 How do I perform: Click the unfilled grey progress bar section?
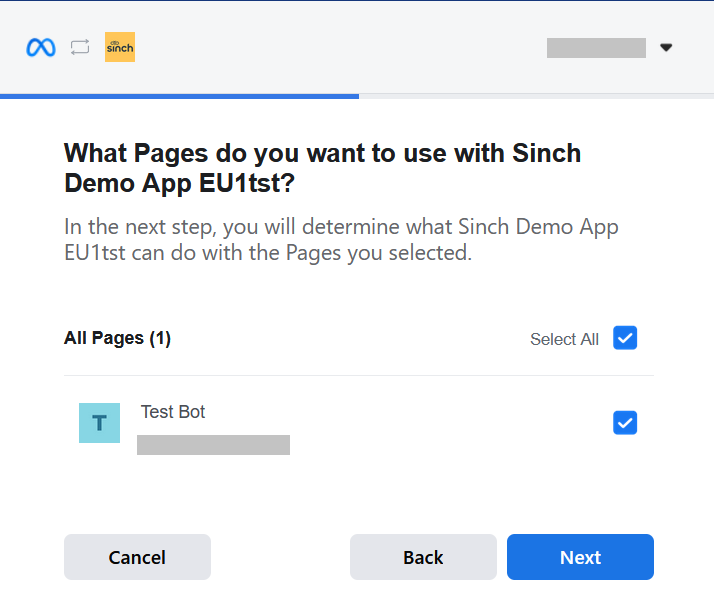[x=536, y=97]
